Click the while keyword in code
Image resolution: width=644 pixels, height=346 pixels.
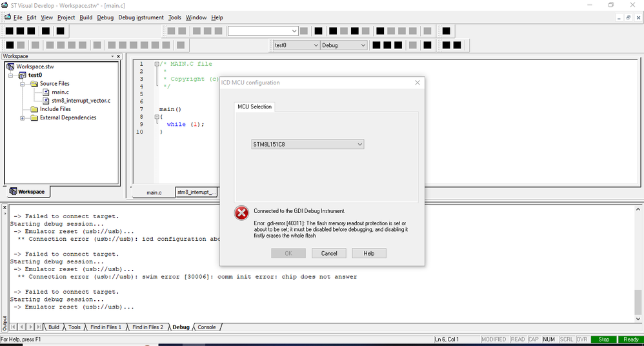(x=176, y=124)
